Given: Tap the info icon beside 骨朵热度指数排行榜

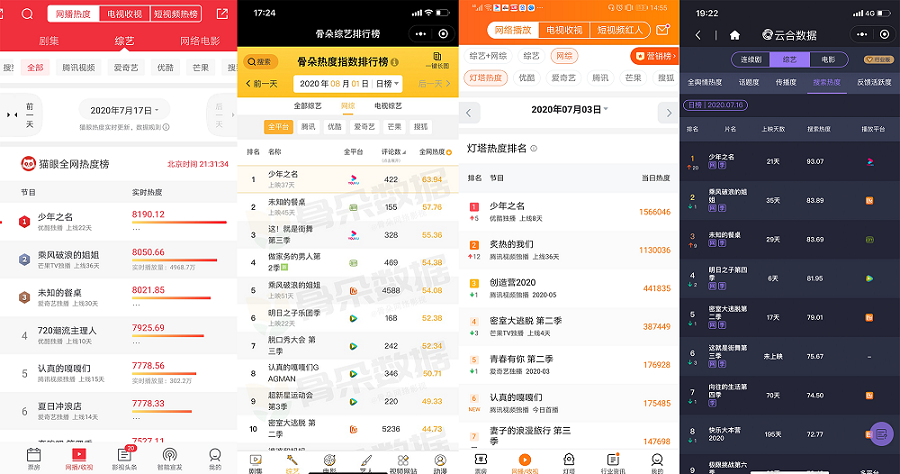Looking at the screenshot, I should (x=395, y=62).
